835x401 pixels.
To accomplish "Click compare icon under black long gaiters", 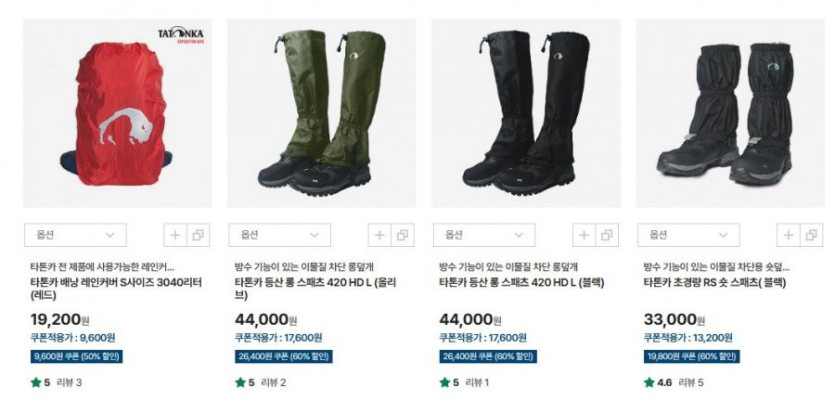I will point(607,235).
